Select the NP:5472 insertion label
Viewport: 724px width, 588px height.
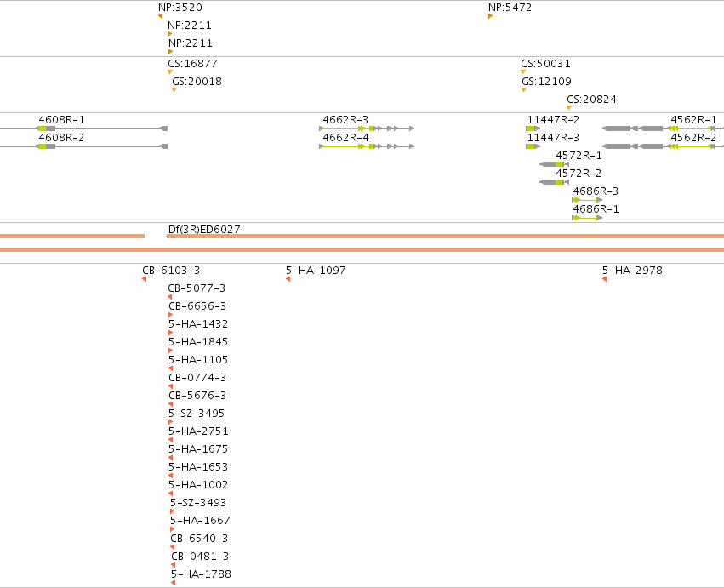(x=510, y=8)
